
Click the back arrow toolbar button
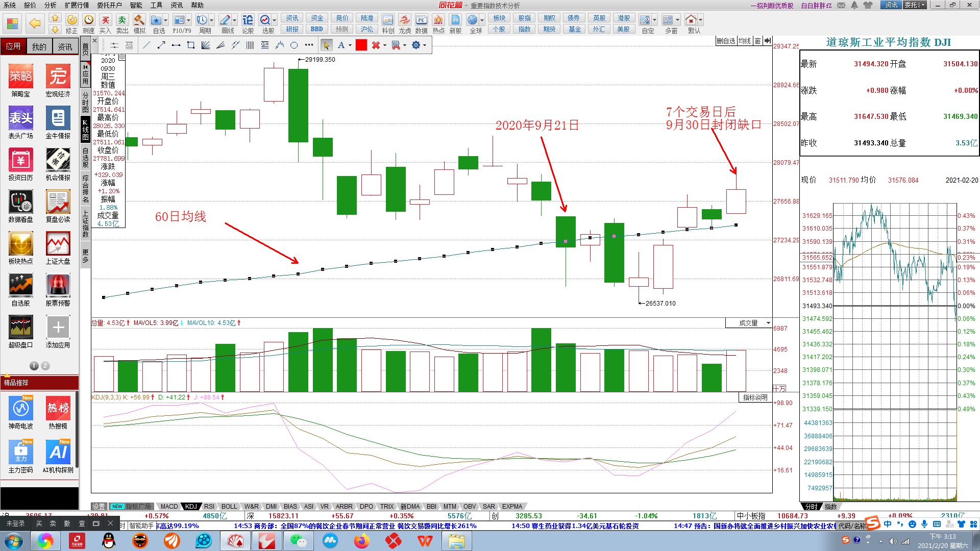pos(35,23)
